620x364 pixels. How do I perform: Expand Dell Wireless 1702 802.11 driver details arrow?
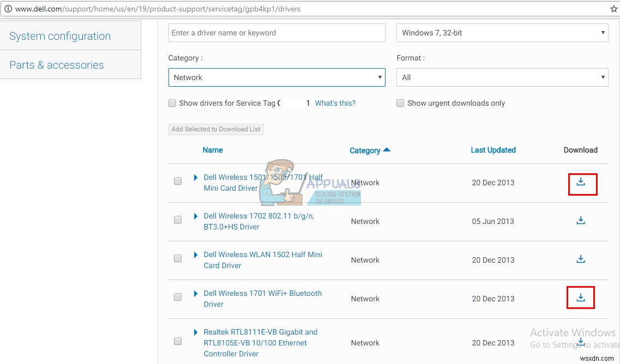(195, 216)
